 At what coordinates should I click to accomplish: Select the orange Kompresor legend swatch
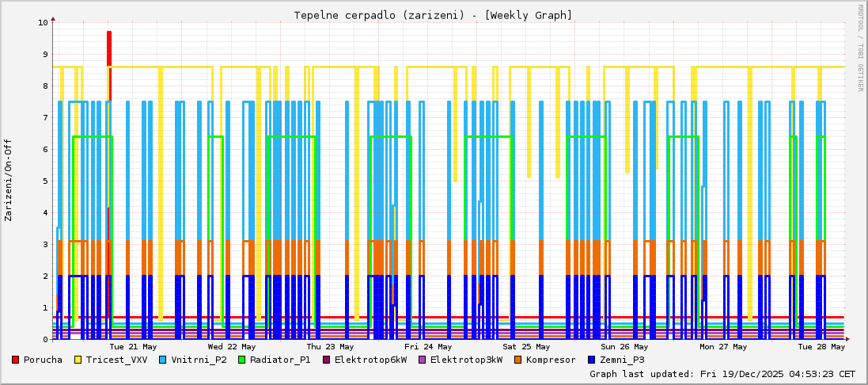click(x=518, y=360)
